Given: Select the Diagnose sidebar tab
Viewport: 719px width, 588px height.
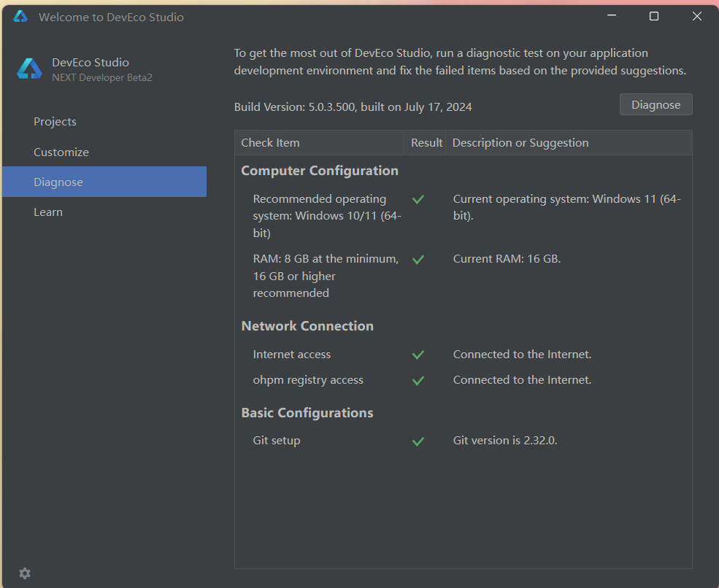Looking at the screenshot, I should click(104, 182).
